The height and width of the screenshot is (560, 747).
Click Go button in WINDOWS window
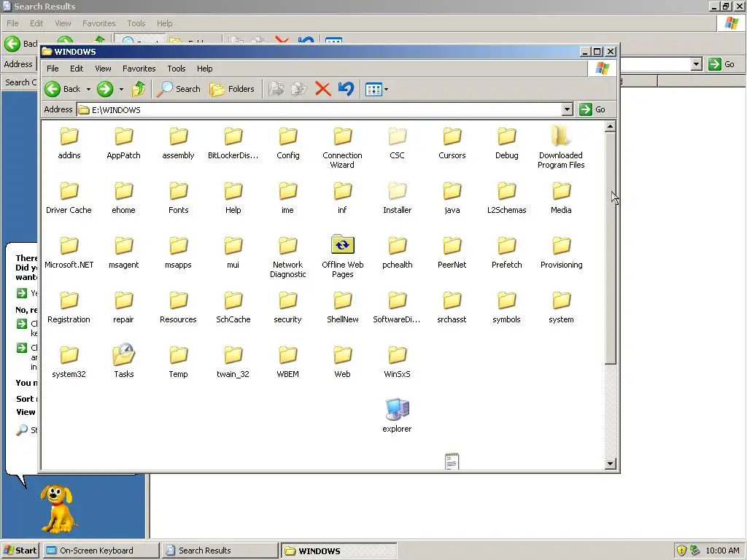tap(592, 109)
